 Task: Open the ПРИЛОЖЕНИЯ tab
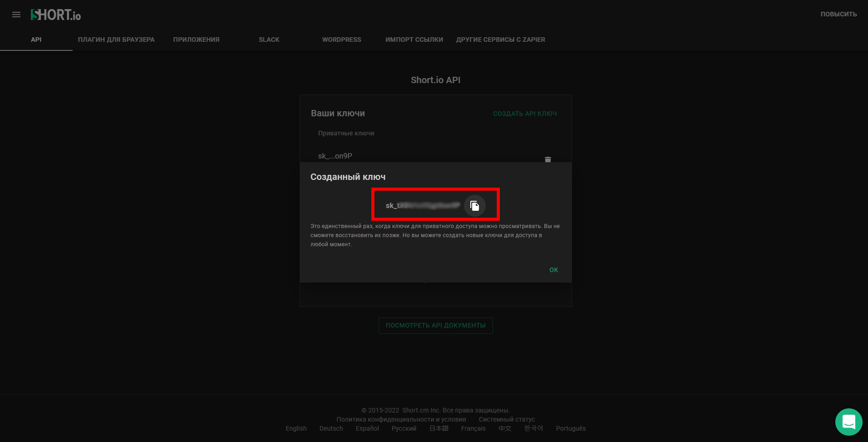pyautogui.click(x=196, y=40)
